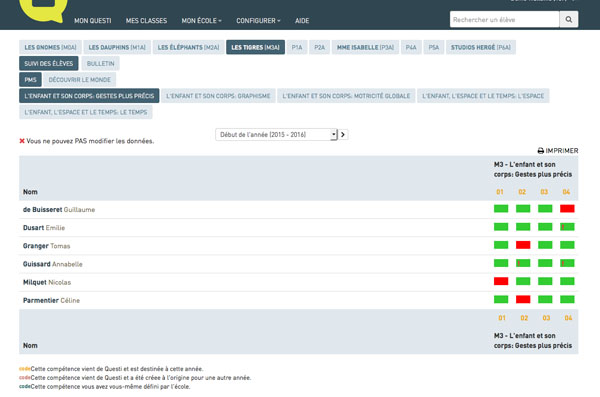Switch to SUIVI DES ÉLÈVES view
This screenshot has width=600, height=397.
coord(49,64)
